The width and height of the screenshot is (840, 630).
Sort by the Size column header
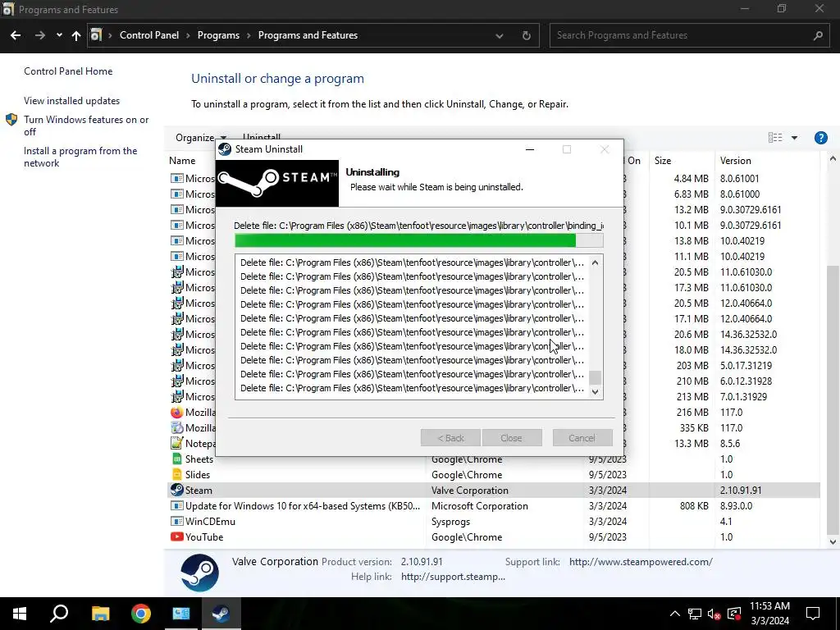click(x=663, y=161)
